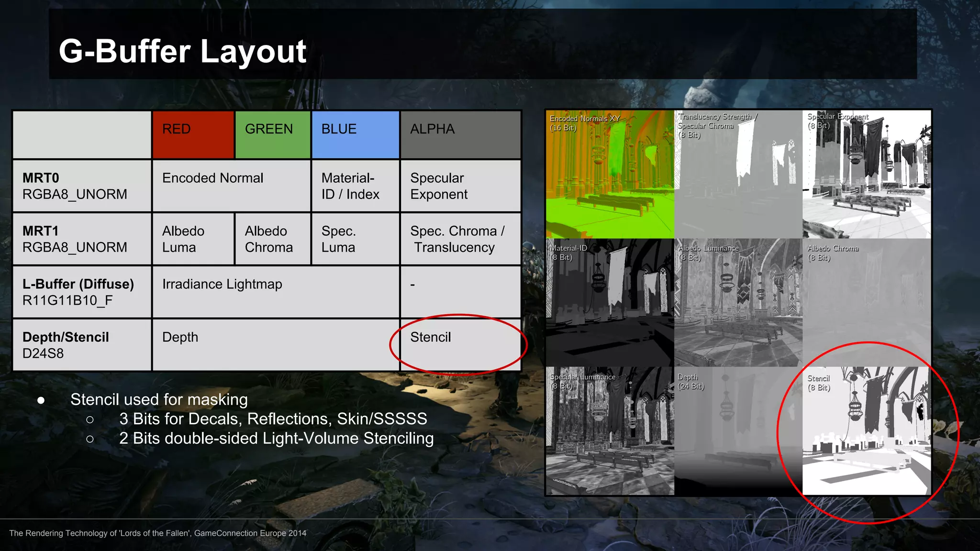Screen dimensions: 980x551
Task: Click the 'Stencil' table cell
Action: pos(460,345)
